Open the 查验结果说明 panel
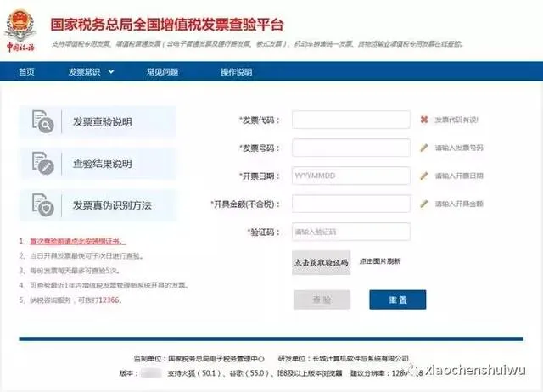 (98, 164)
